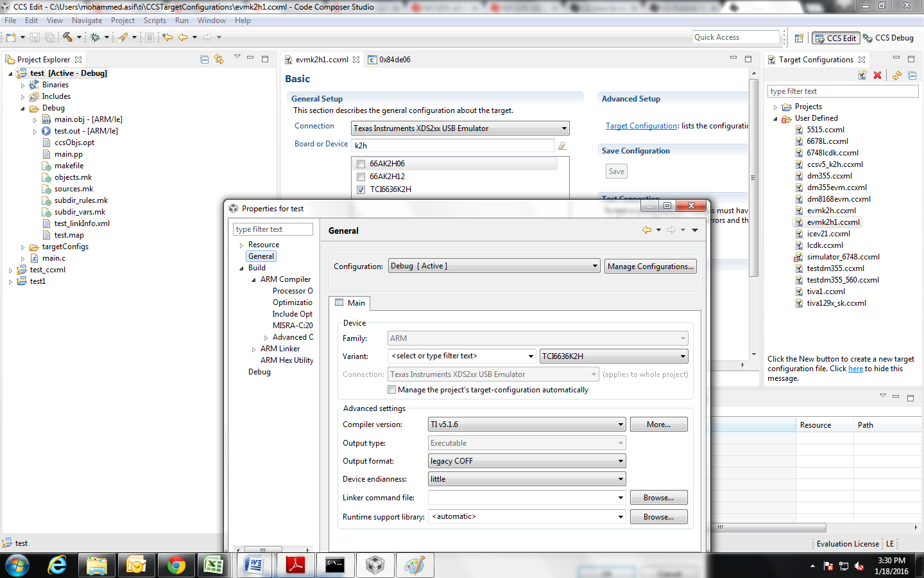The image size is (924, 578).
Task: Launch debug with the green bug icon
Action: point(95,37)
